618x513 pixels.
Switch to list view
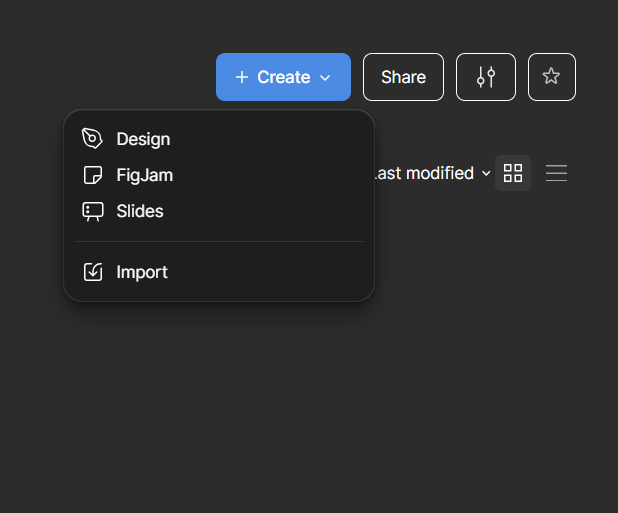tap(556, 173)
